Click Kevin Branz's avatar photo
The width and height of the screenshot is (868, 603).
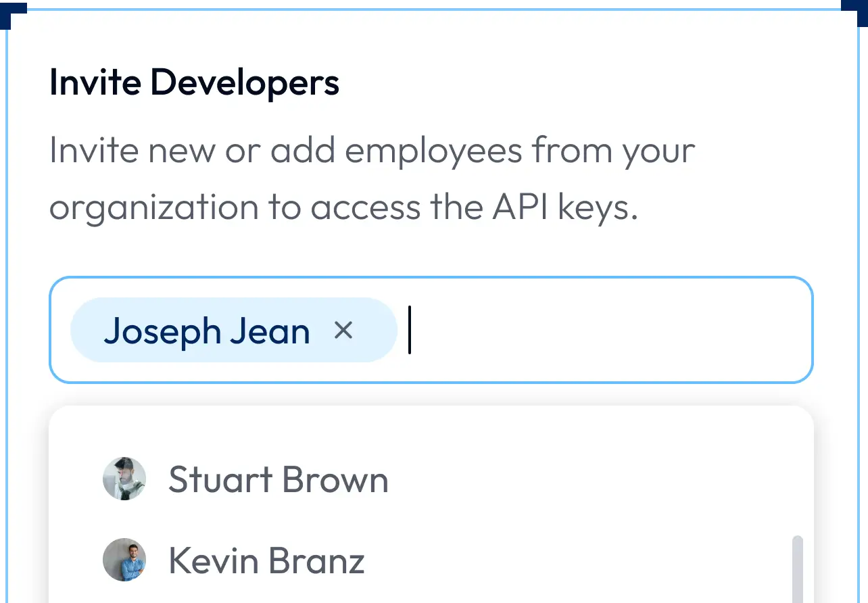click(124, 560)
